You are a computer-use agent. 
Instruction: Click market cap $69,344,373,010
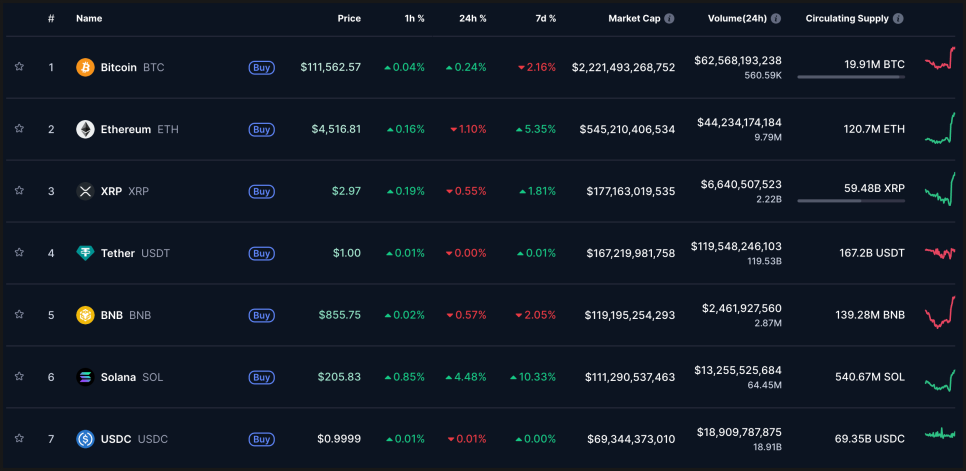631,439
